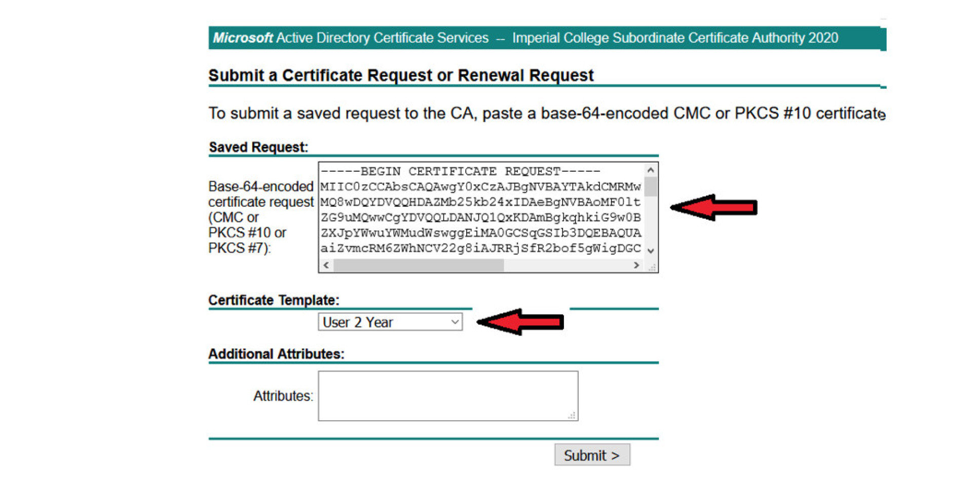The image size is (980, 481).
Task: Click the red arrow beside the Certificate Template dropdown
Action: 520,322
